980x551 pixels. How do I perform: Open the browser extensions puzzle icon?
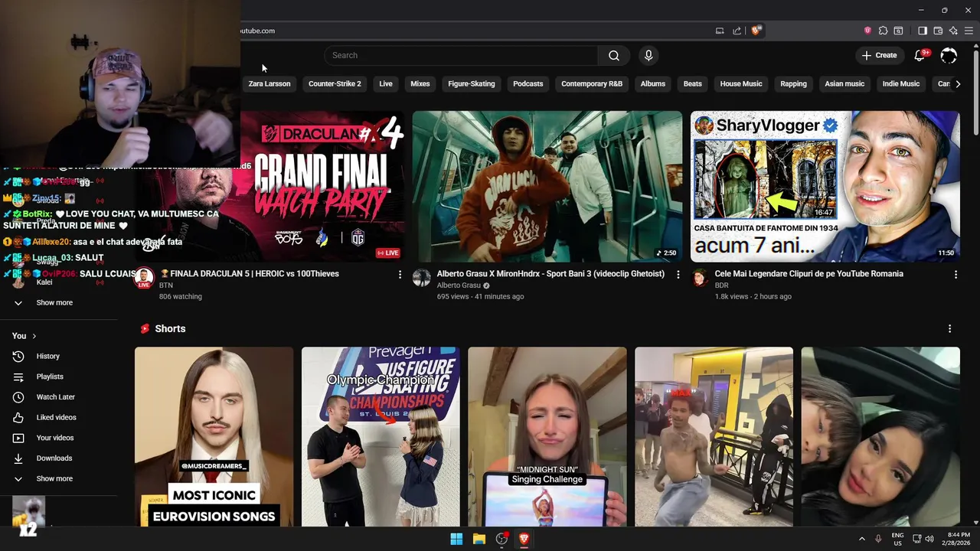click(883, 31)
